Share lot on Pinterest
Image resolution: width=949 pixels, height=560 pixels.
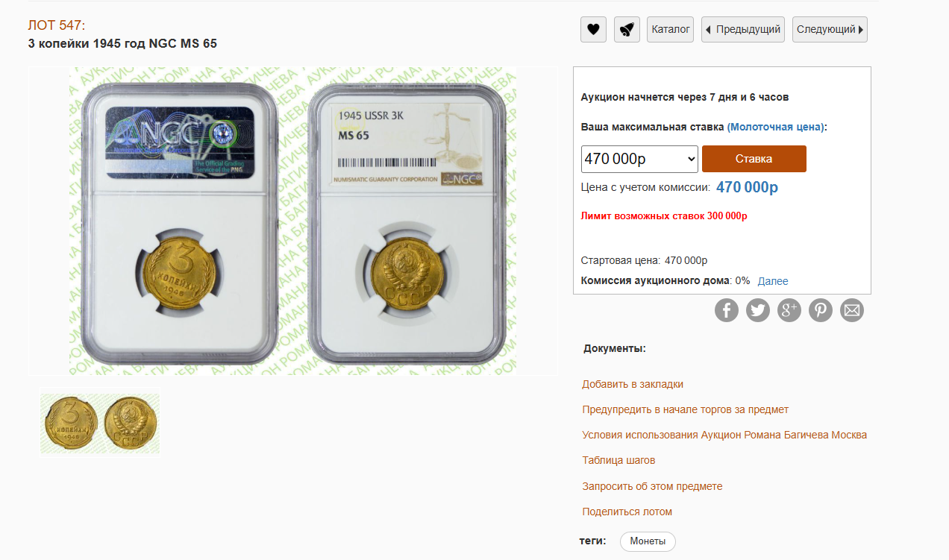tap(821, 310)
